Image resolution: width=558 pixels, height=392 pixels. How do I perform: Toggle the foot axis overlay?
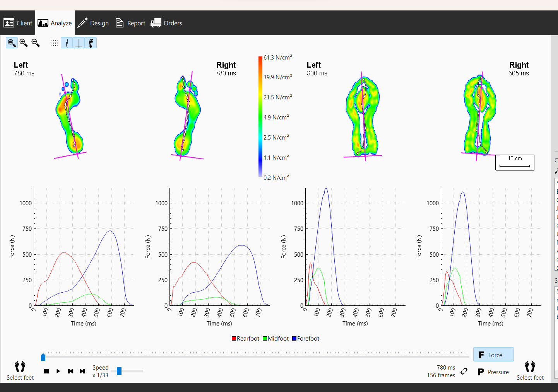pos(79,43)
